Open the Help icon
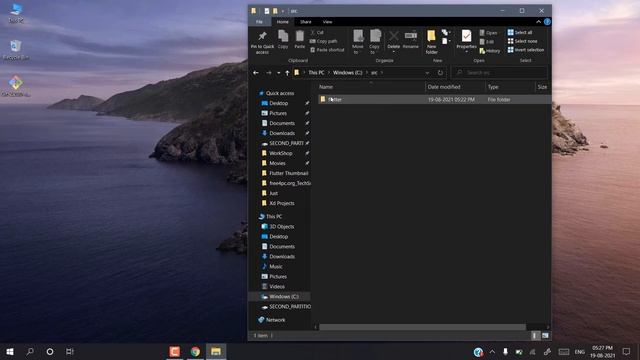 pyautogui.click(x=547, y=22)
